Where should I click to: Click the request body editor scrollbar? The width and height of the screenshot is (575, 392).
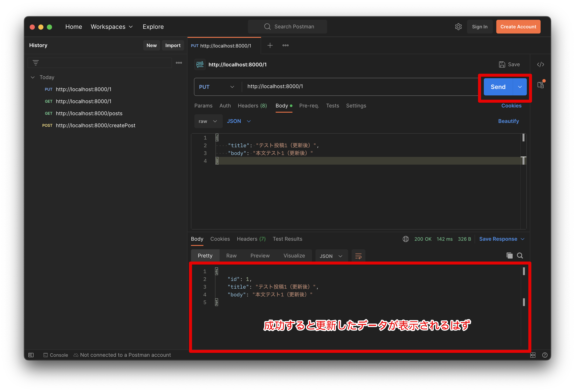tap(523, 181)
